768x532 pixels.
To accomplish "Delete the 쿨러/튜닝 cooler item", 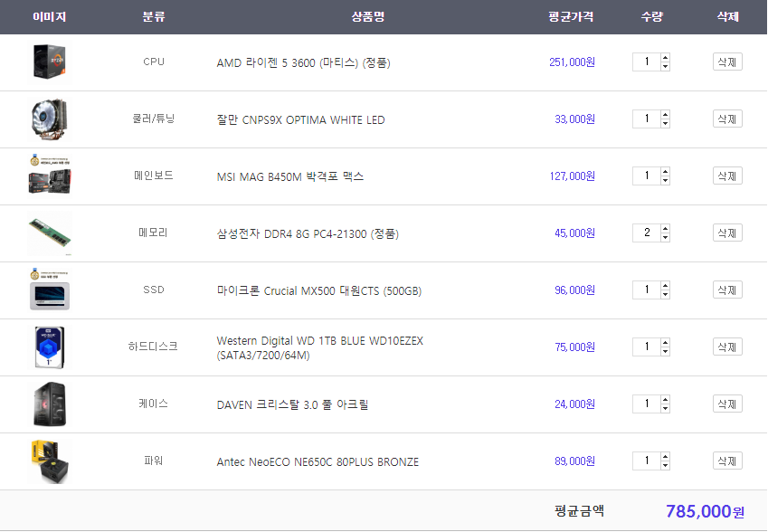I will pyautogui.click(x=727, y=119).
